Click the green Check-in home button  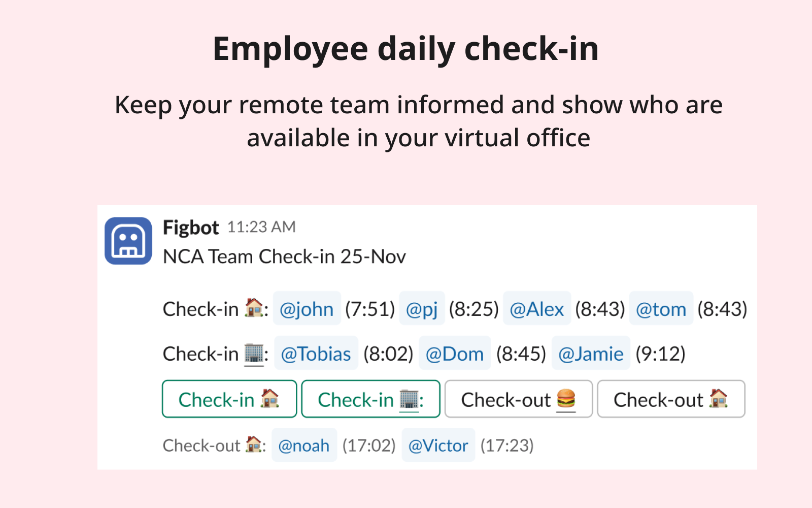tap(229, 399)
